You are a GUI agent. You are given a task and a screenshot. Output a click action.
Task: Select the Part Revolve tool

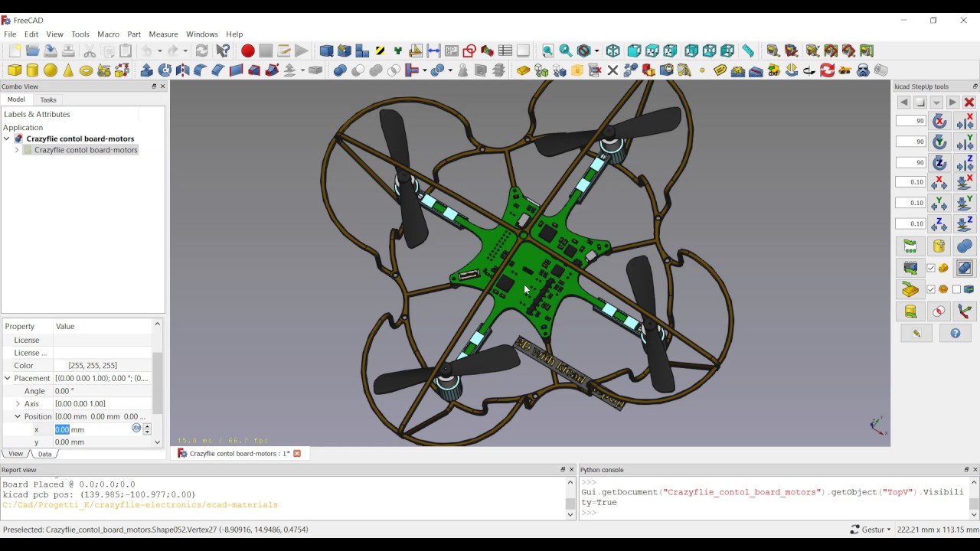(x=165, y=70)
